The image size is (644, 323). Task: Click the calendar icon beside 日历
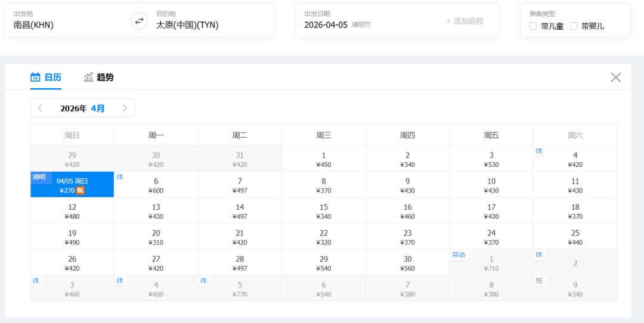[35, 77]
